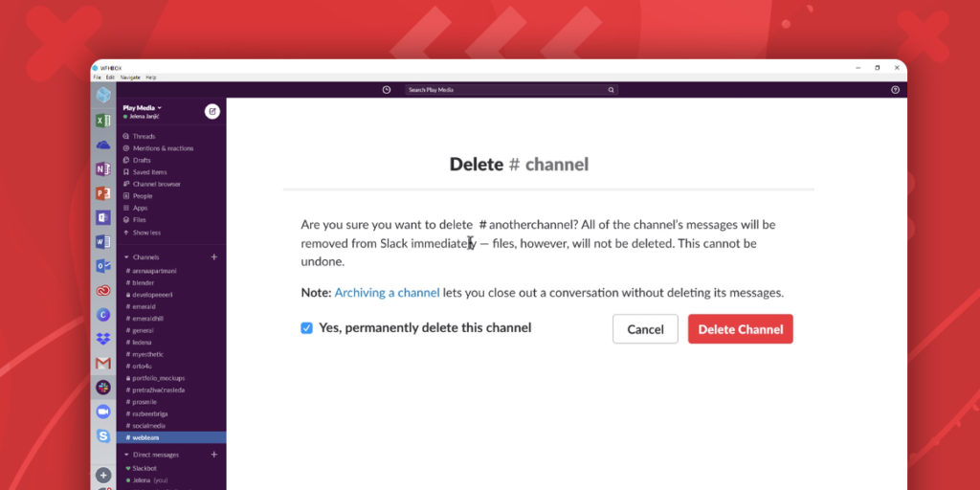Open the File menu
The image size is (980, 490).
point(97,78)
